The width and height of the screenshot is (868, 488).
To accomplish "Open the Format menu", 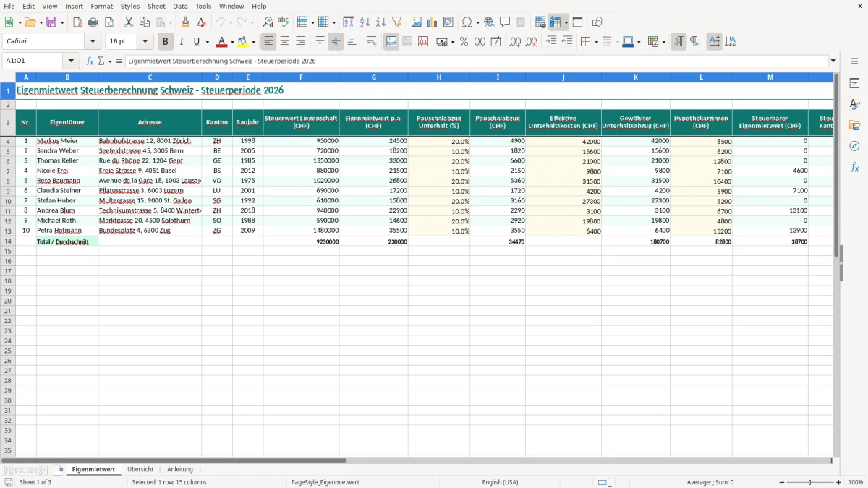I will click(x=101, y=6).
